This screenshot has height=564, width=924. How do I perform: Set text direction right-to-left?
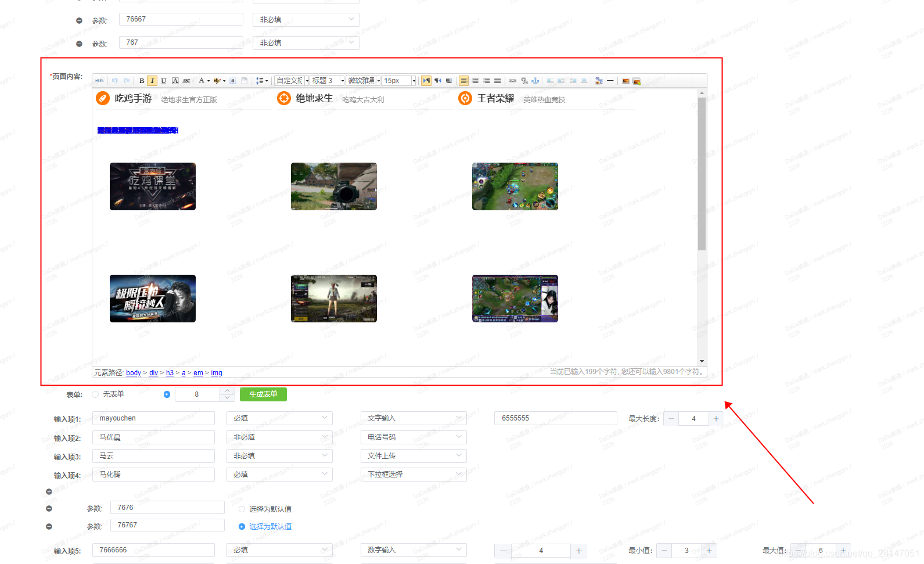click(438, 81)
